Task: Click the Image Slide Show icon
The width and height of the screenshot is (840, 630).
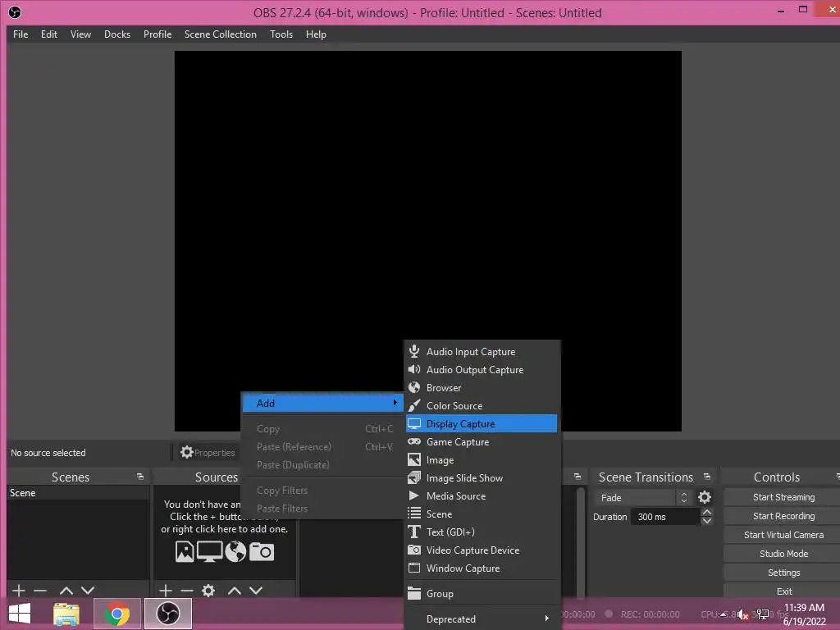Action: coord(414,478)
